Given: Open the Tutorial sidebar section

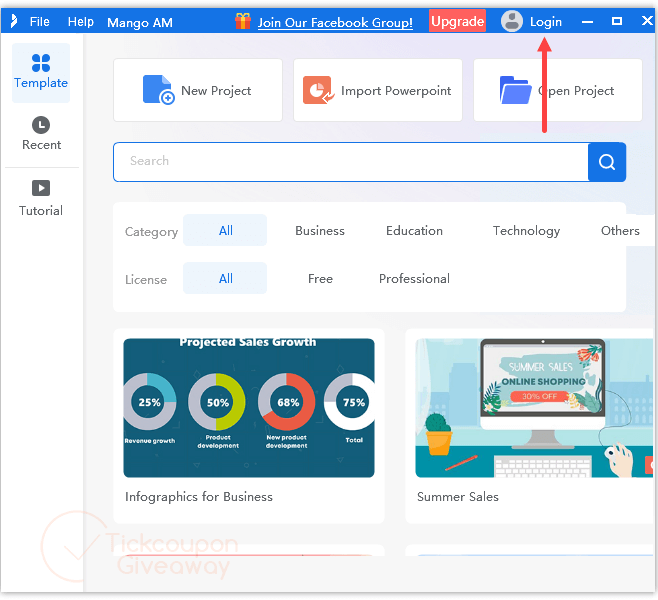Looking at the screenshot, I should [x=41, y=198].
